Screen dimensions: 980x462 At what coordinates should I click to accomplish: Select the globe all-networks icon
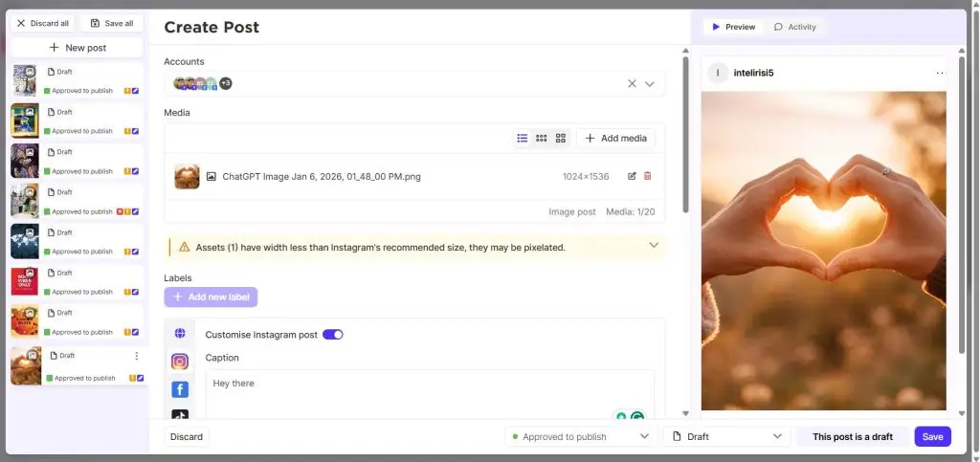click(x=180, y=334)
